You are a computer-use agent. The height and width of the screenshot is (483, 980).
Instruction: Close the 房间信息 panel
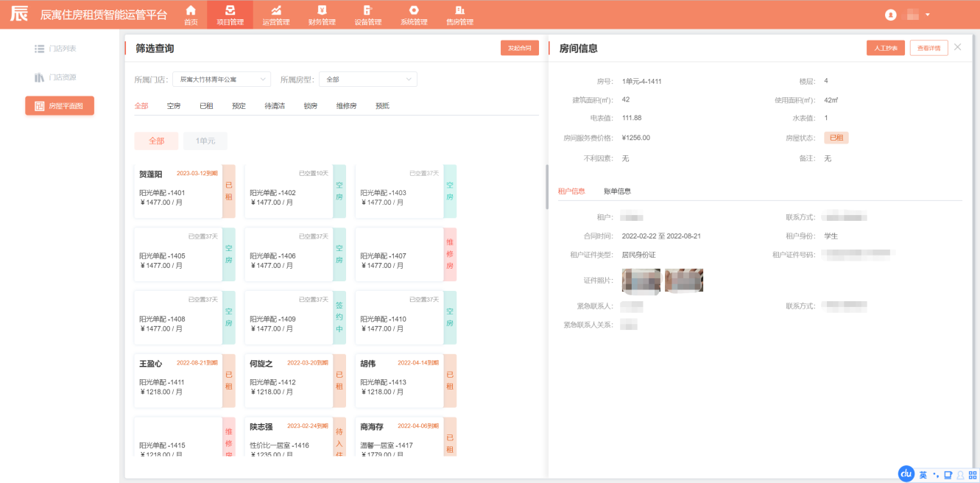pyautogui.click(x=957, y=47)
